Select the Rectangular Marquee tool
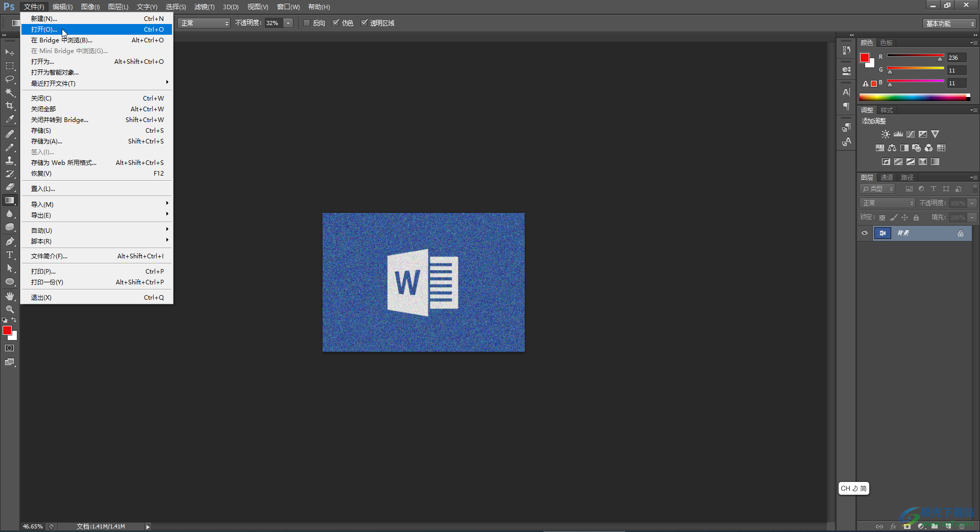Image resolution: width=980 pixels, height=532 pixels. [x=10, y=66]
